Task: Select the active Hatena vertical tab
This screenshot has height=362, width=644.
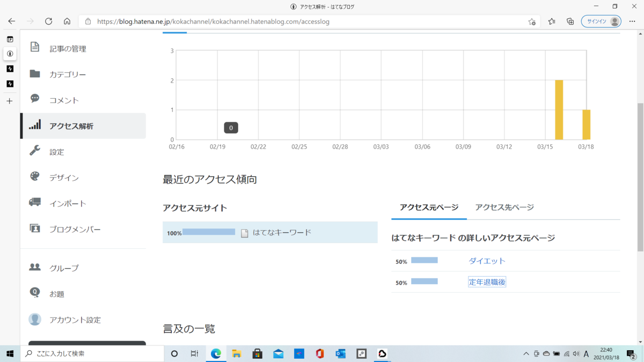Action: [x=10, y=54]
